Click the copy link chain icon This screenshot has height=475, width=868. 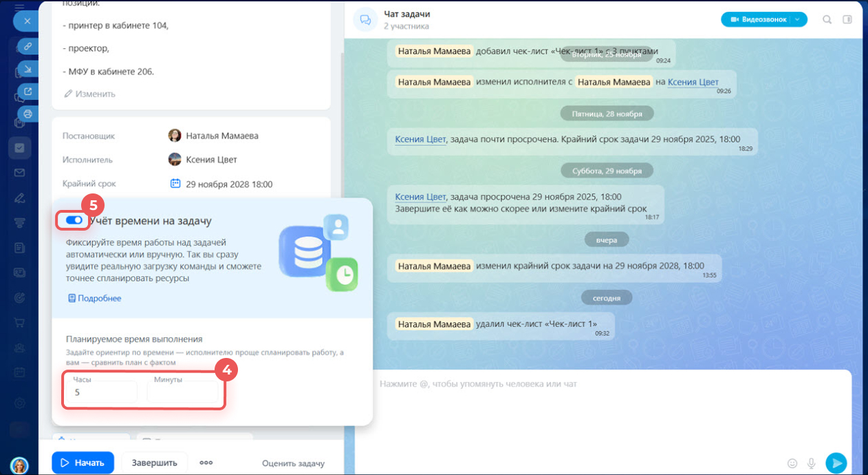[28, 46]
